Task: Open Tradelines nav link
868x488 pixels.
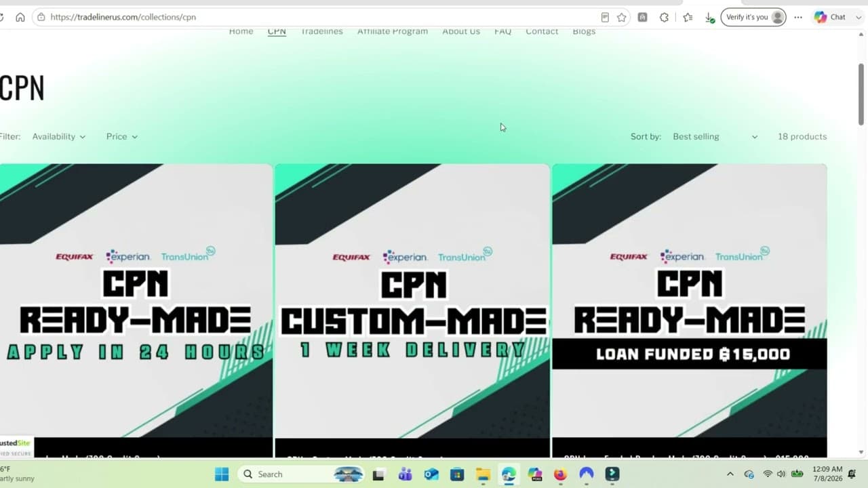Action: pos(321,31)
